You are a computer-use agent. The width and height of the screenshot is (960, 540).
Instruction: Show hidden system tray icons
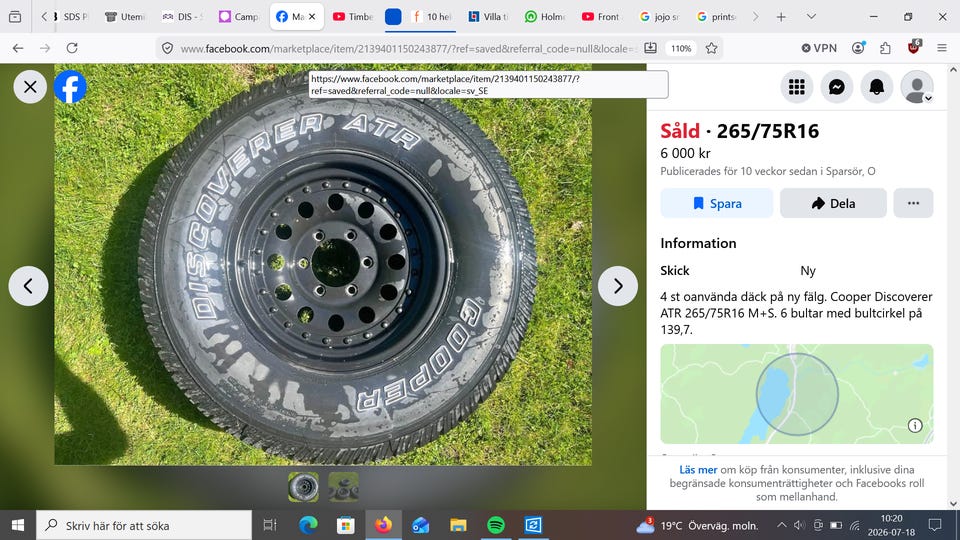coord(781,525)
